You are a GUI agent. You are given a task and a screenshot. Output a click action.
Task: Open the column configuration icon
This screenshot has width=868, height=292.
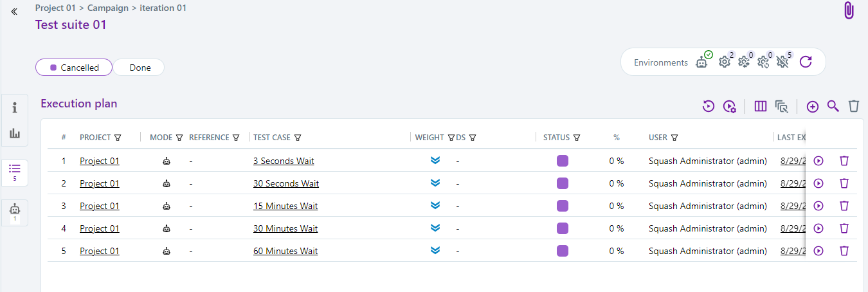point(761,107)
